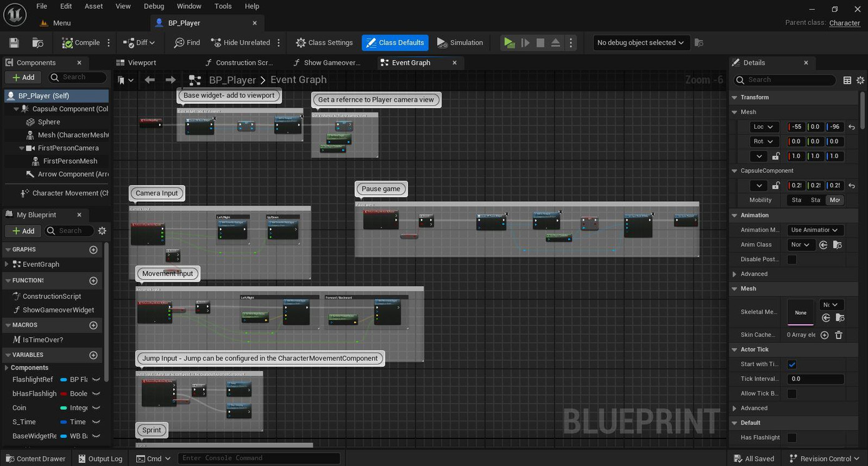868x466 pixels.
Task: Open the My Blueprint settings gear
Action: point(102,231)
